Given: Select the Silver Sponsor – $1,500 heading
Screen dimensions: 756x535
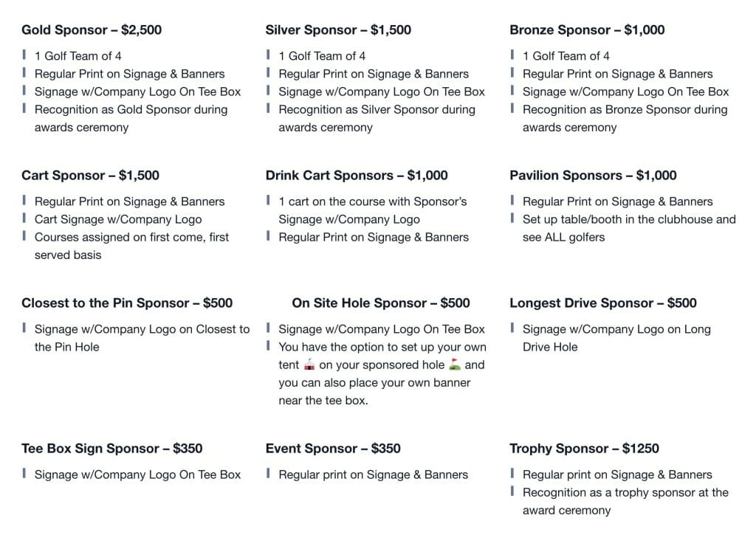Looking at the screenshot, I should pyautogui.click(x=338, y=30).
